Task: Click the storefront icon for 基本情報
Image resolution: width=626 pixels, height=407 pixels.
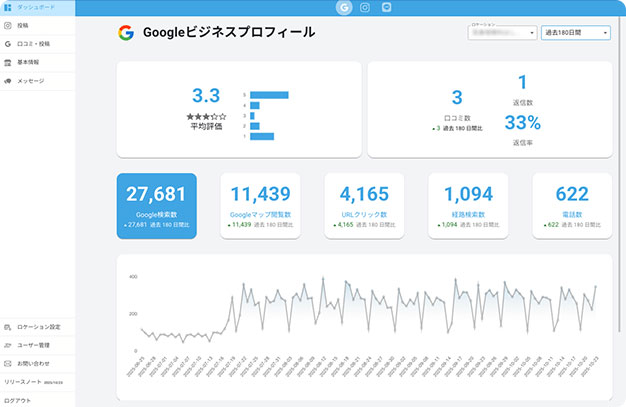Action: click(x=8, y=63)
